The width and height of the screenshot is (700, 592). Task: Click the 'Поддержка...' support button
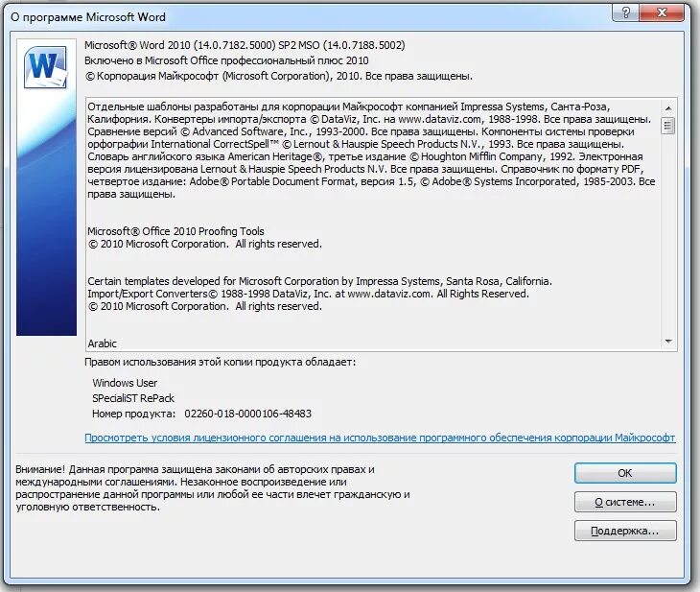click(x=625, y=531)
